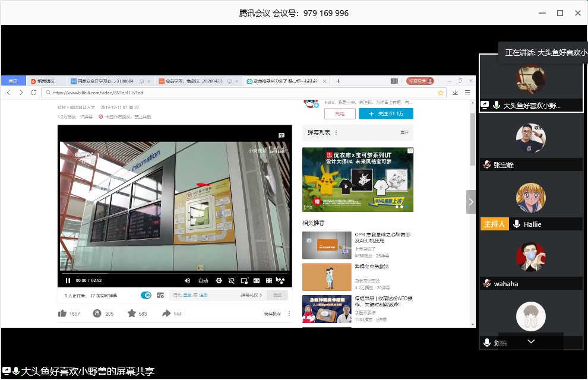Favorite the video with star icon
The height and width of the screenshot is (380, 588).
(131, 313)
